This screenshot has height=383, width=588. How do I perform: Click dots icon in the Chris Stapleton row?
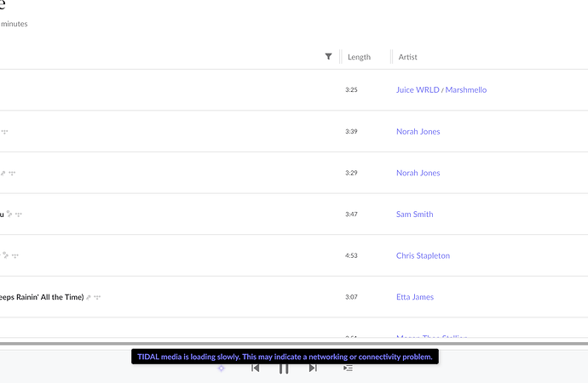tap(15, 256)
